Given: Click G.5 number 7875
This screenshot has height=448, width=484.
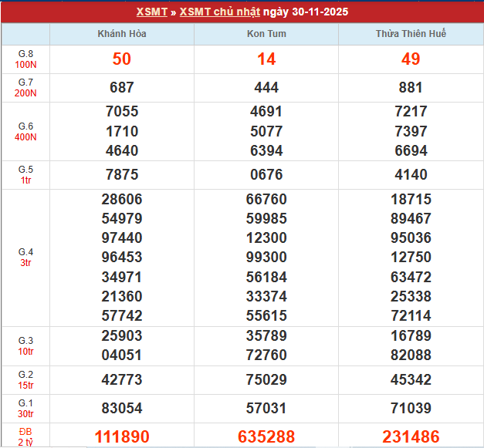Looking at the screenshot, I should [x=122, y=174].
